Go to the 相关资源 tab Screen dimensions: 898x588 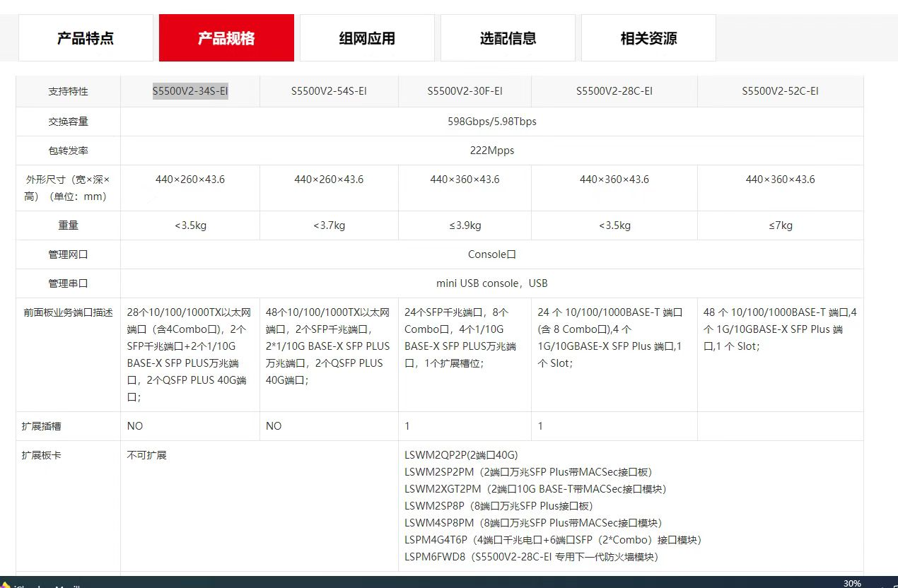coord(648,38)
